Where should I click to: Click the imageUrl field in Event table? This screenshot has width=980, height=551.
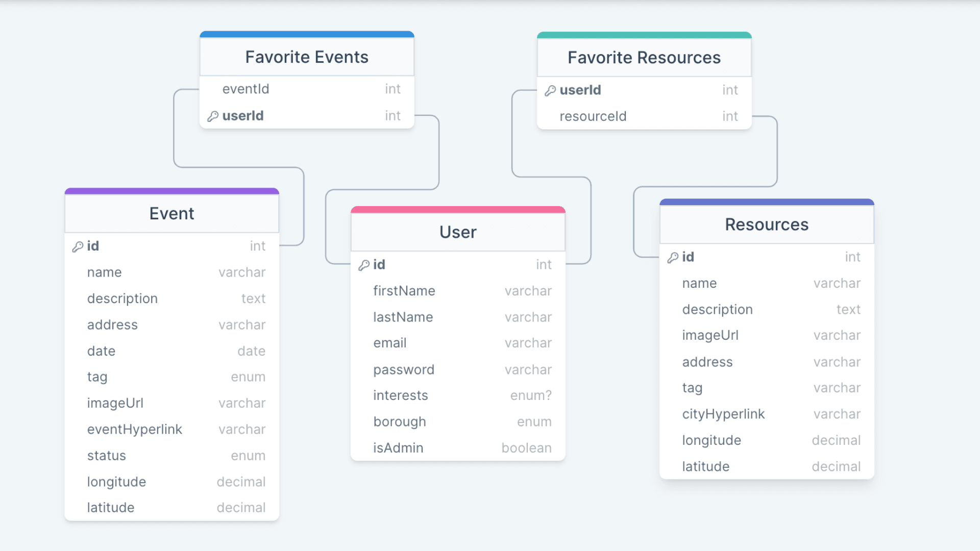172,403
